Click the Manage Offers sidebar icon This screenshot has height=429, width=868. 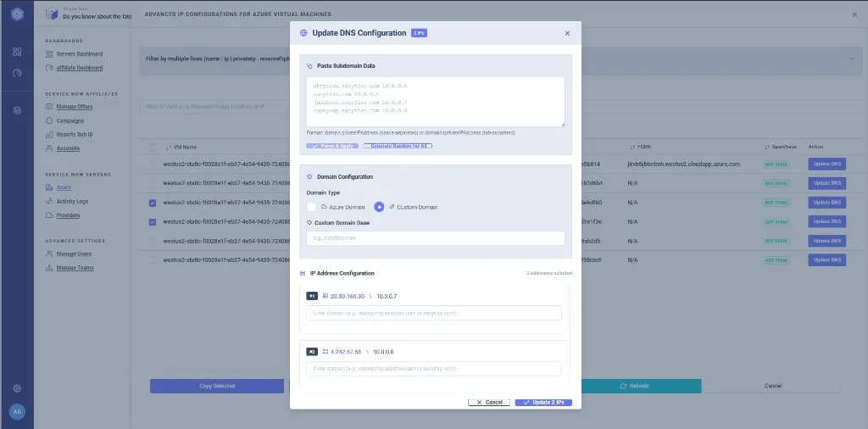coord(49,107)
